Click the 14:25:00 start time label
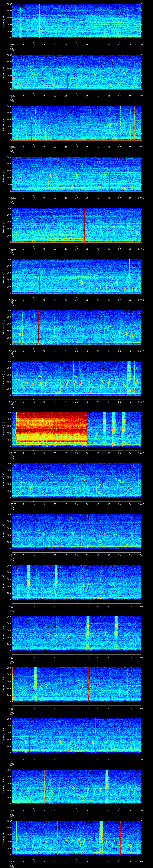The width and height of the screenshot is (153, 868). coord(12,504)
